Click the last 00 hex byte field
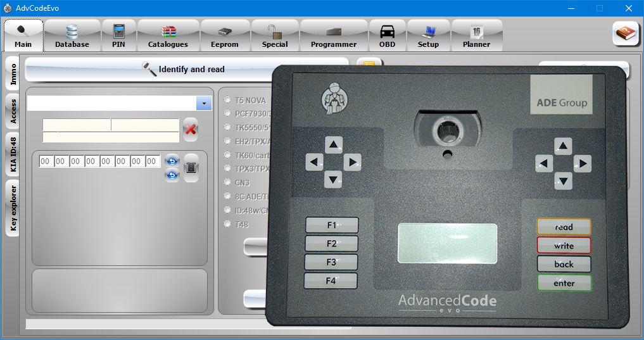The height and width of the screenshot is (340, 644). pyautogui.click(x=152, y=161)
